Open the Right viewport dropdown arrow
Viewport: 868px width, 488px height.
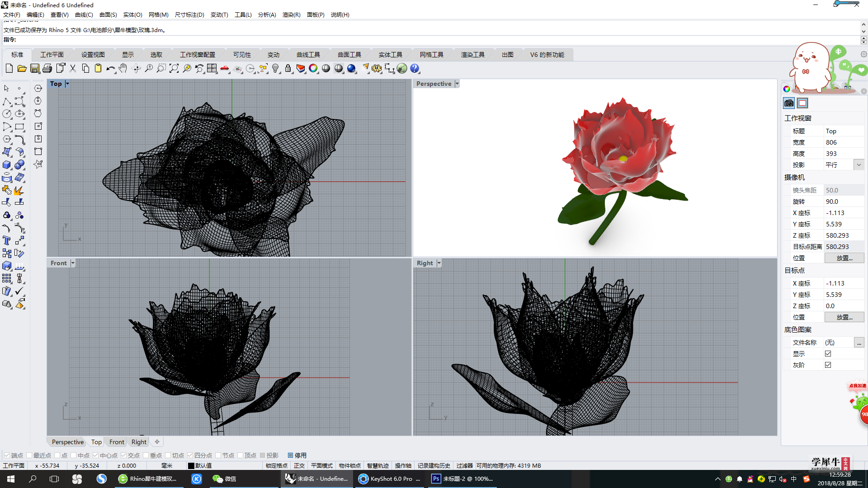pos(439,263)
